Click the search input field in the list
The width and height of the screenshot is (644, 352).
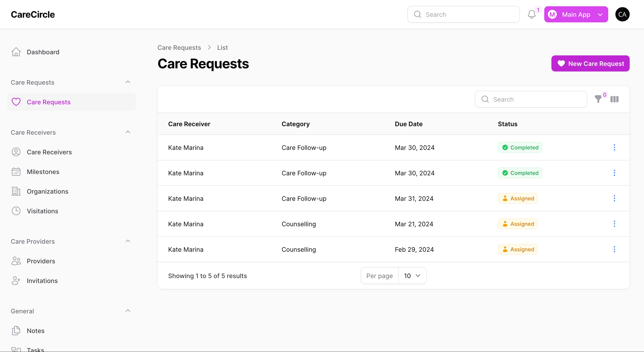pos(531,99)
